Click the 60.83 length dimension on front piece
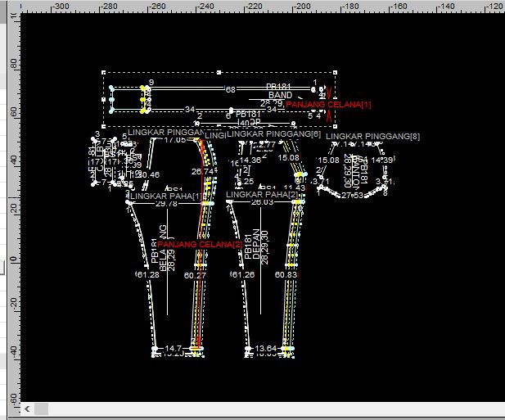Viewport: 505px width, 420px height. (286, 275)
